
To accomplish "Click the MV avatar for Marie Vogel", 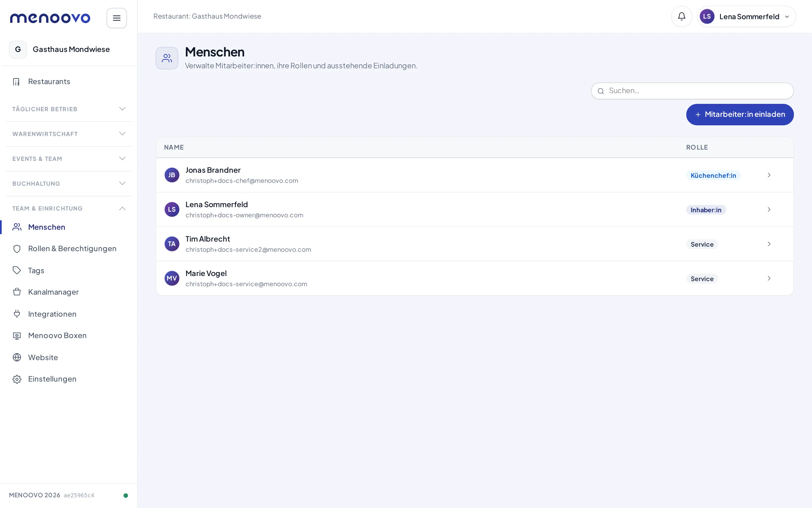I will tap(172, 278).
